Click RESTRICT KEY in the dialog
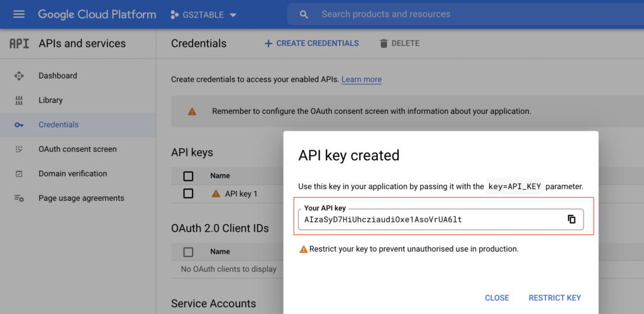 [555, 298]
